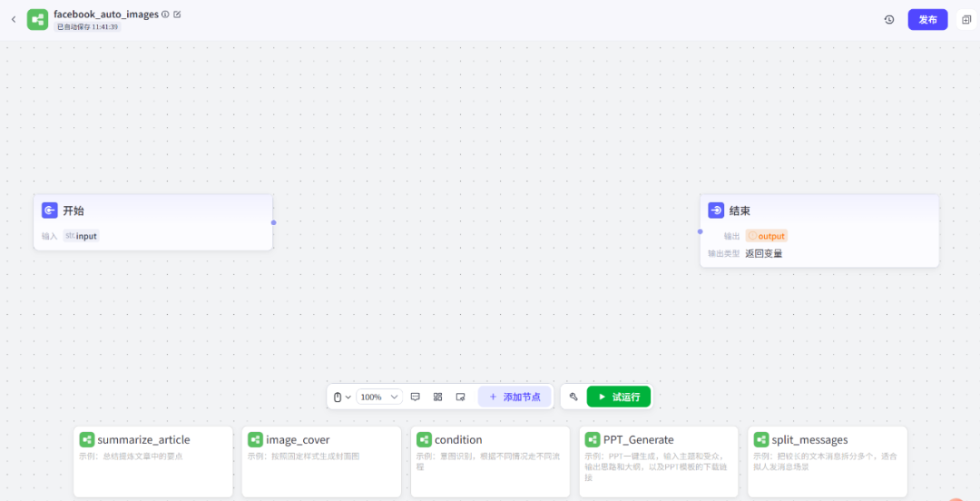This screenshot has width=980, height=501.
Task: Open the split_messages example card
Action: 827,461
